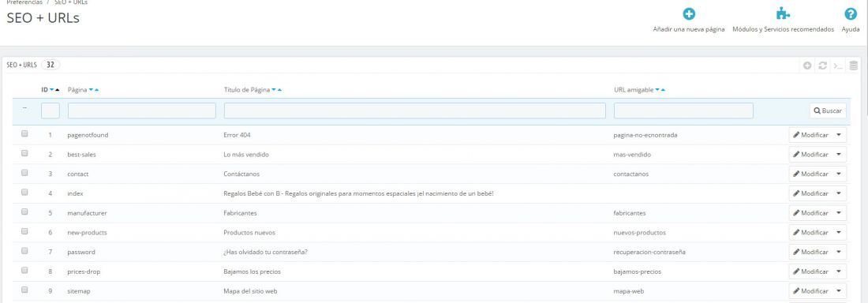This screenshot has height=303, width=868.
Task: Open Modificar dropdown arrow for index row
Action: tap(839, 193)
